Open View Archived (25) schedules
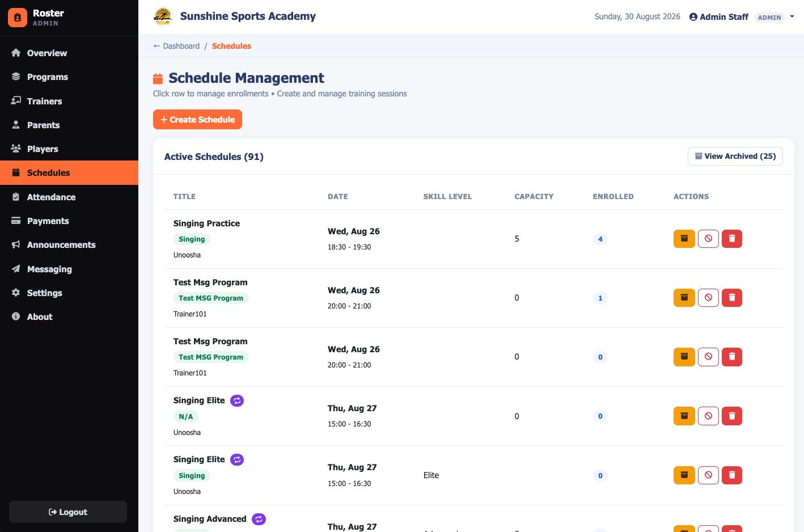804x532 pixels. point(735,156)
